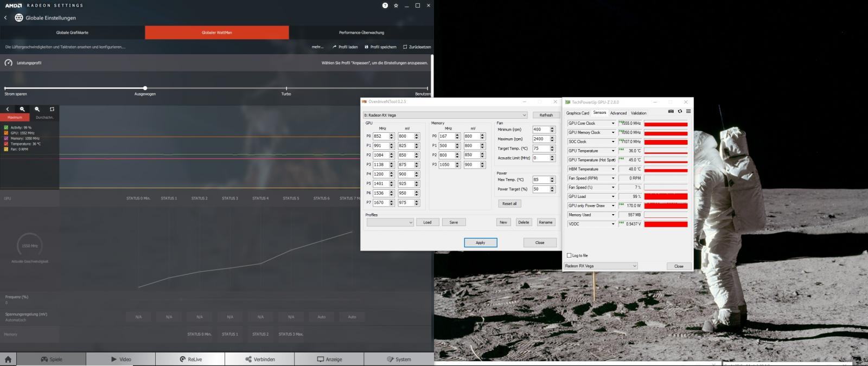868x366 pixels.
Task: Click the globe icon next to Globale Einstellungen
Action: pos(19,18)
